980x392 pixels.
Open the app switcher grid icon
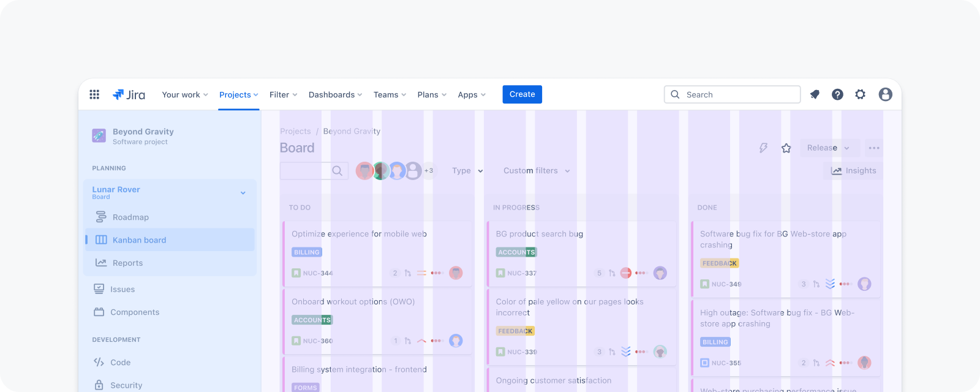[x=94, y=94]
